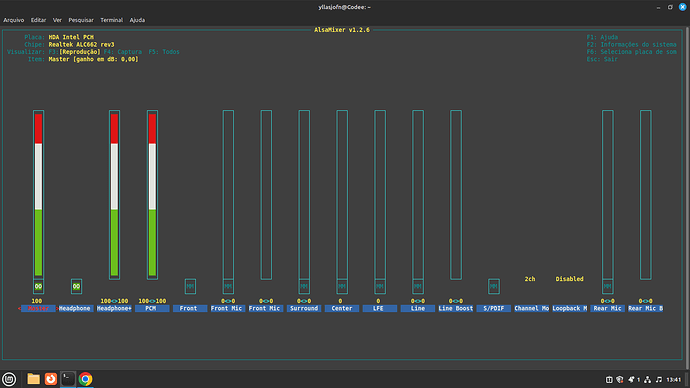Unmute the Line channel MM box
690x388 pixels.
click(418, 286)
